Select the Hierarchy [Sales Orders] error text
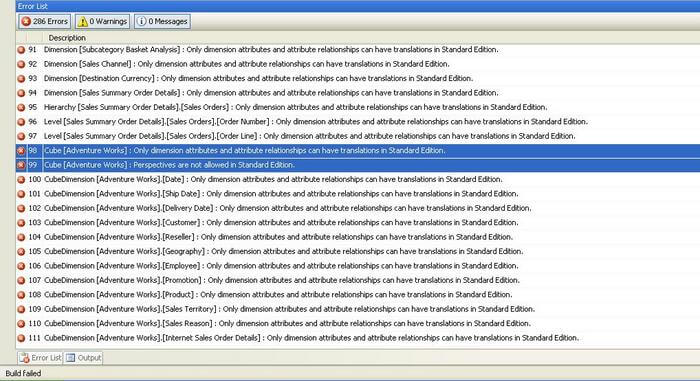The height and width of the screenshot is (381, 700). click(296, 107)
